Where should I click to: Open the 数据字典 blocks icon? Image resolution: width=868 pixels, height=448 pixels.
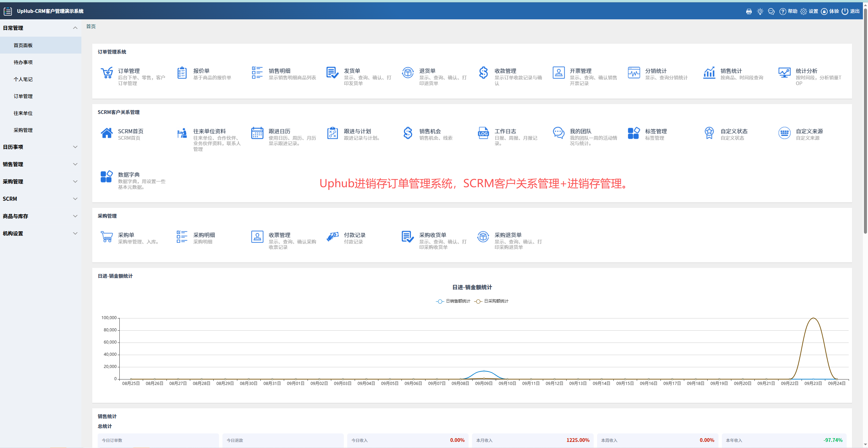tap(107, 176)
